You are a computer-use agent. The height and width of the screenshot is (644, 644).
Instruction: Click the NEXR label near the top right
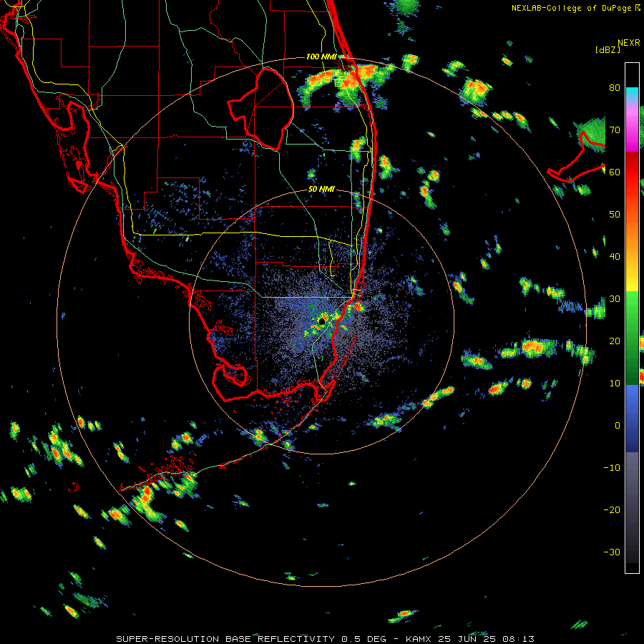(x=628, y=43)
